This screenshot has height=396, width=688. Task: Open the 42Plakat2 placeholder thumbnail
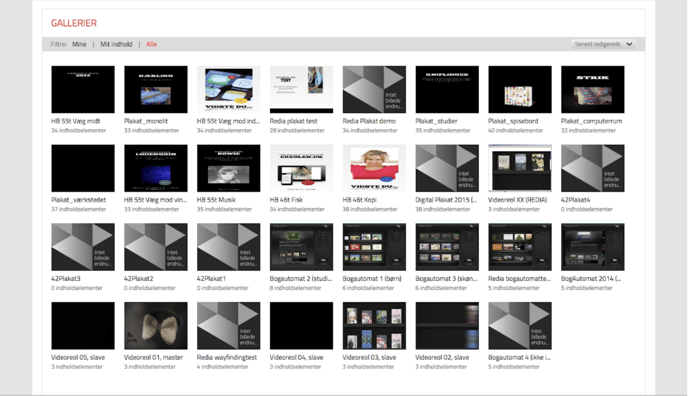156,247
